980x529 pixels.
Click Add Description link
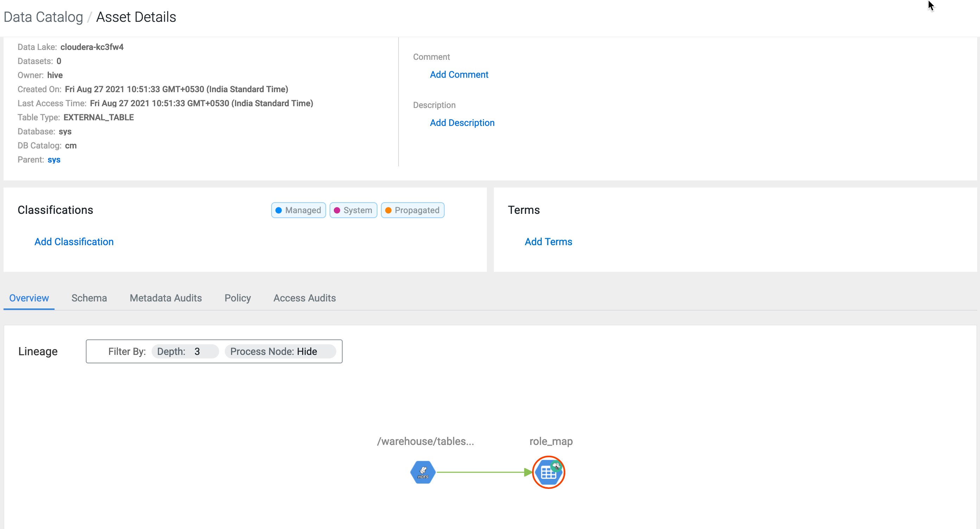pos(462,123)
